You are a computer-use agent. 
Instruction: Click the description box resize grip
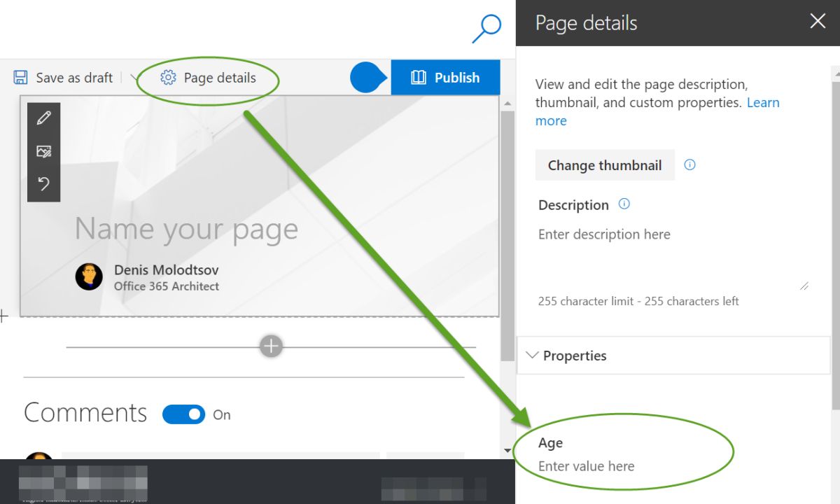[804, 286]
